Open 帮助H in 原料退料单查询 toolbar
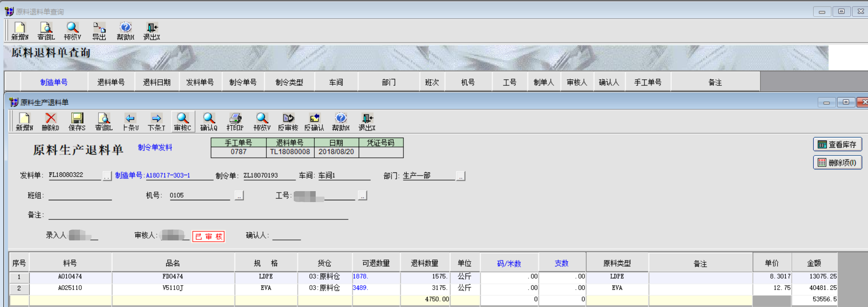 [x=125, y=31]
